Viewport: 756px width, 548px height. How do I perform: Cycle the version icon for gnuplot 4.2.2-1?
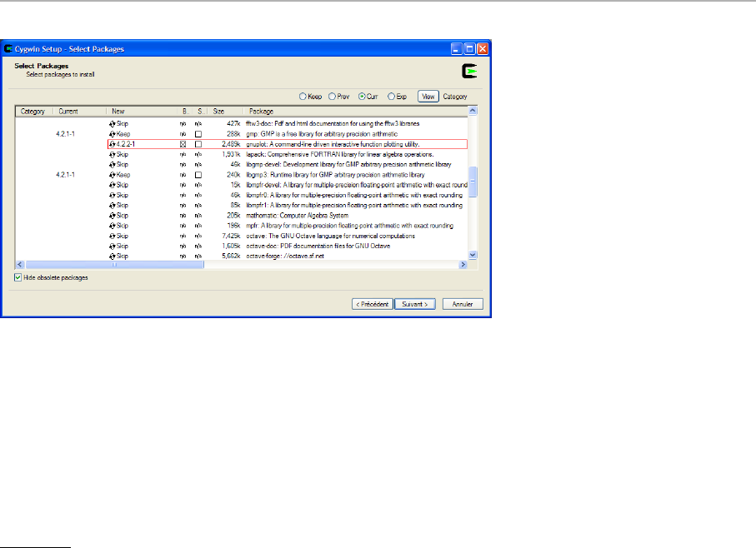click(112, 144)
